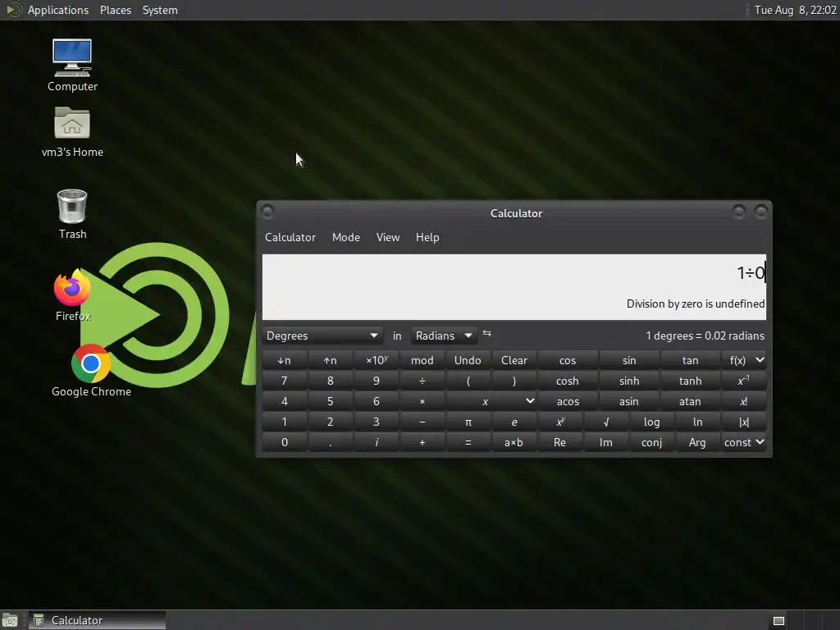This screenshot has height=630, width=840.
Task: Insert the pi constant
Action: 468,422
